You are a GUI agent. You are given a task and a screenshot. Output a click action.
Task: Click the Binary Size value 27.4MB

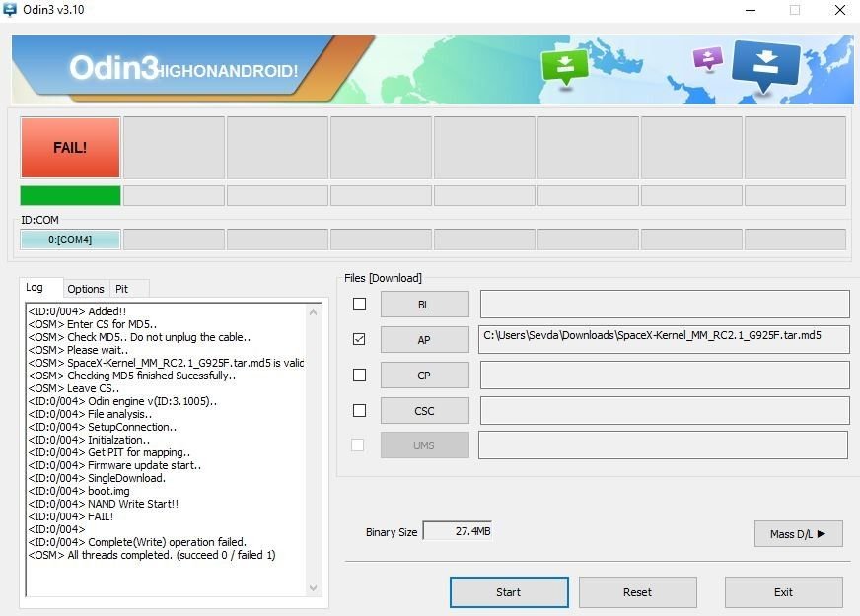coord(458,531)
